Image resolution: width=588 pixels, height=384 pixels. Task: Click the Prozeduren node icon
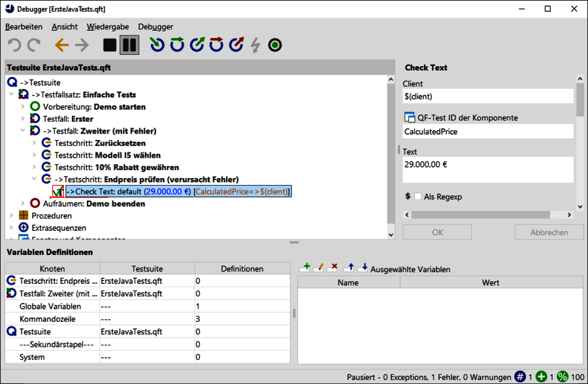click(24, 215)
